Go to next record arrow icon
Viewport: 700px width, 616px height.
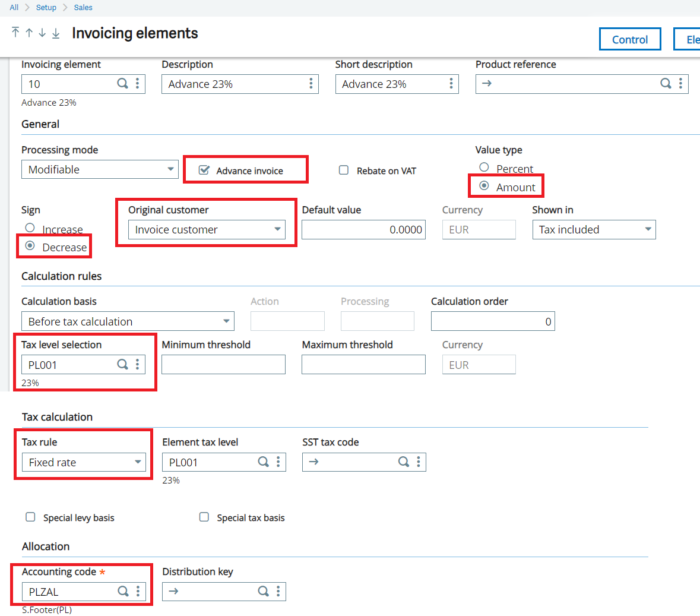[42, 33]
